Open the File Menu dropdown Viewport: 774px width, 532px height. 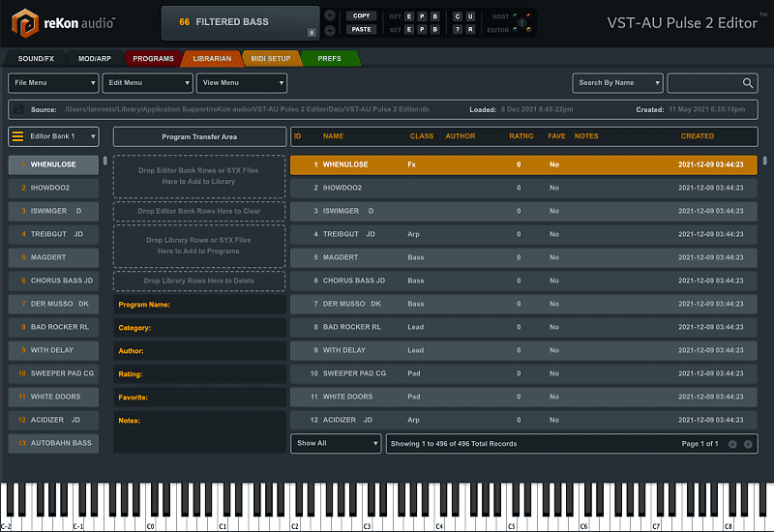(53, 83)
